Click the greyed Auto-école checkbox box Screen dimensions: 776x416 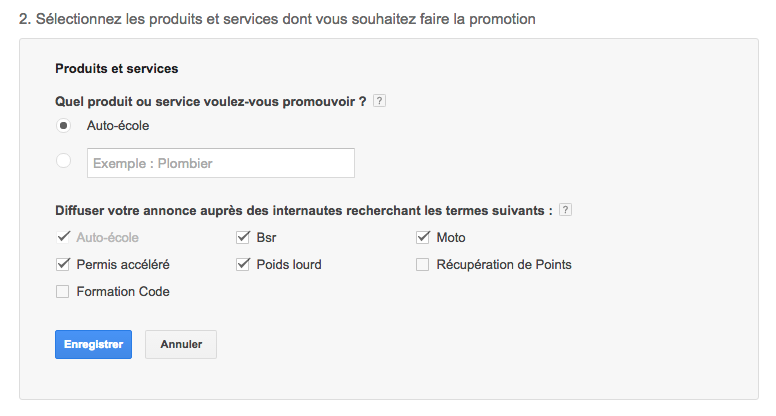tap(63, 237)
